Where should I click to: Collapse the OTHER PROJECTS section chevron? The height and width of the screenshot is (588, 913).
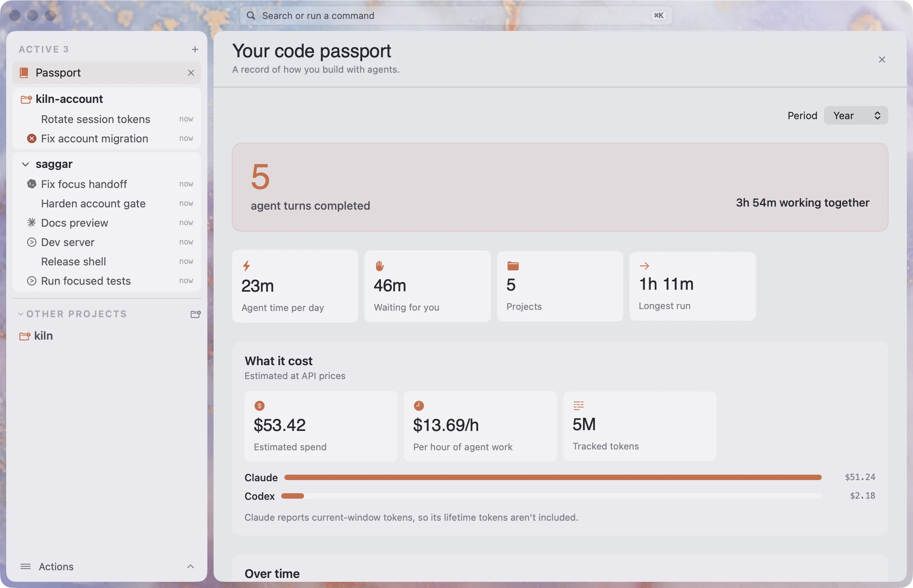click(21, 314)
